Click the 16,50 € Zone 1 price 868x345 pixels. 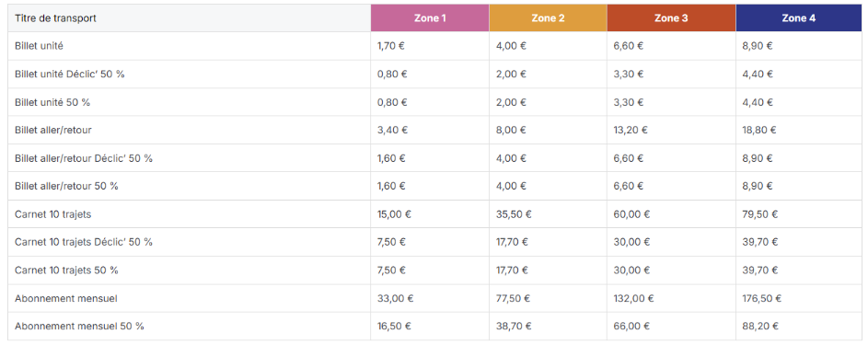[394, 327]
